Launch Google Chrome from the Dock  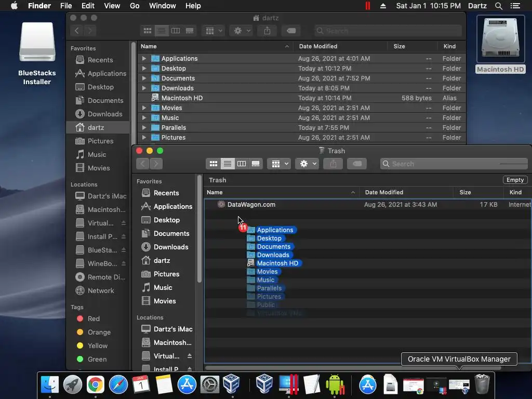(96, 385)
